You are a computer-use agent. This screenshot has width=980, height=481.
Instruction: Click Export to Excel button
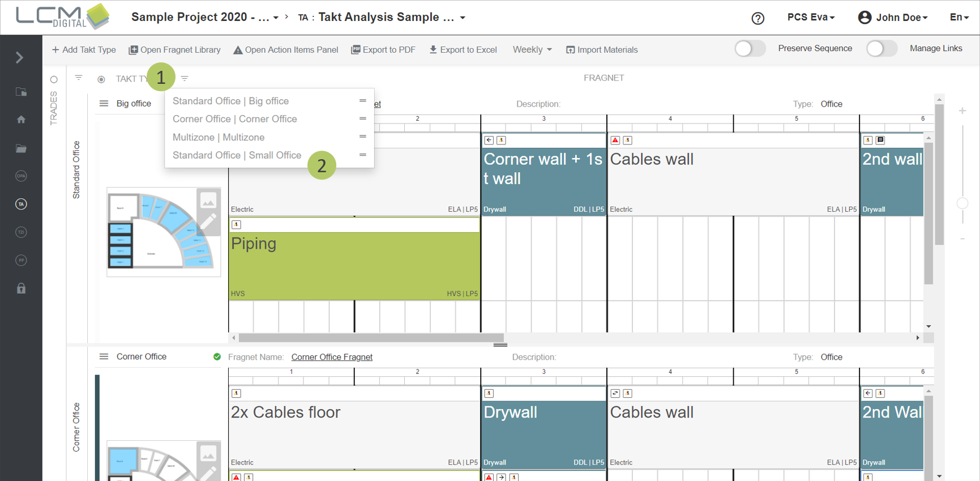tap(463, 50)
